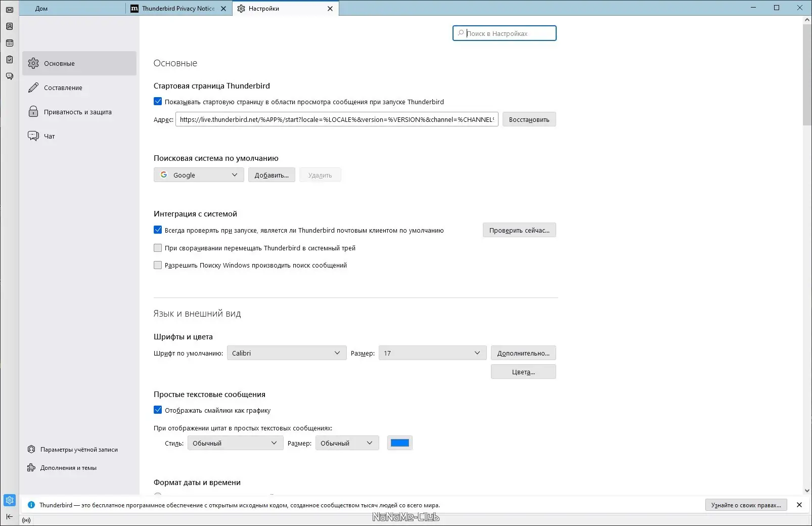Click the scrollbar up arrow of the settings page
812x526 pixels.
point(807,20)
